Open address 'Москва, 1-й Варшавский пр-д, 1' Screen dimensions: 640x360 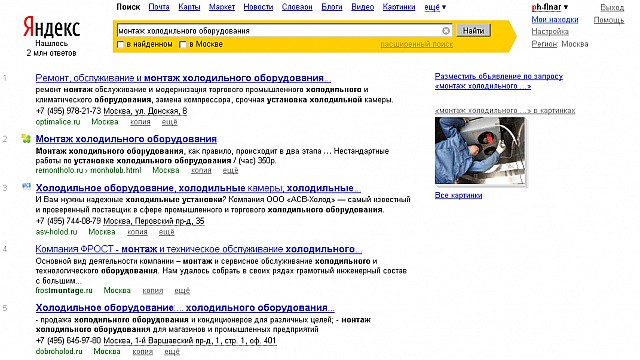click(190, 341)
